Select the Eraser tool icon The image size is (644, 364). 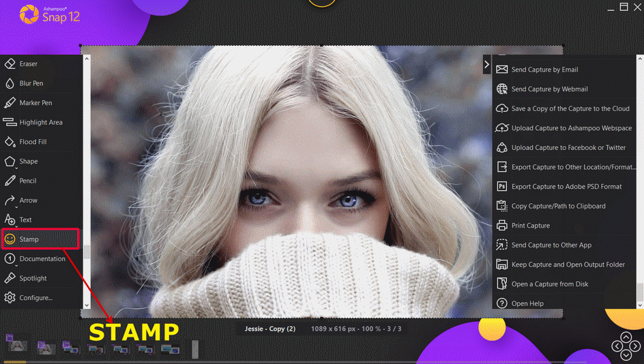(x=10, y=63)
